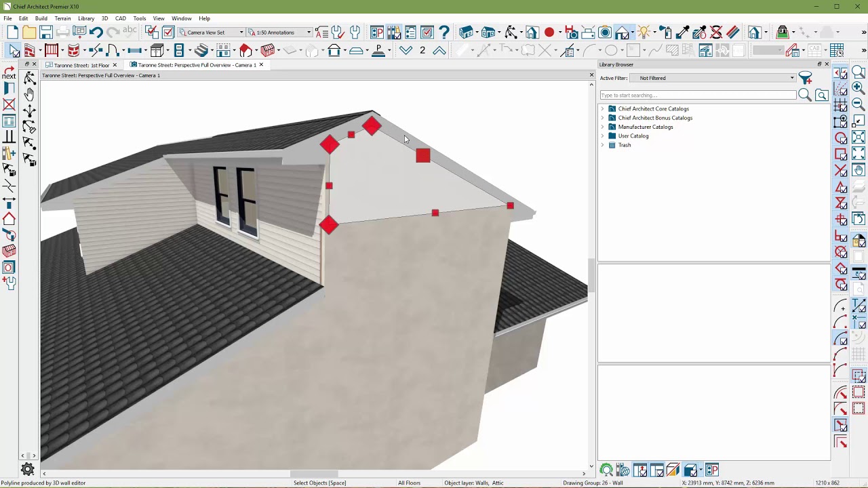Screen dimensions: 868x488
Task: Click the light bulb lighting icon
Action: (643, 33)
